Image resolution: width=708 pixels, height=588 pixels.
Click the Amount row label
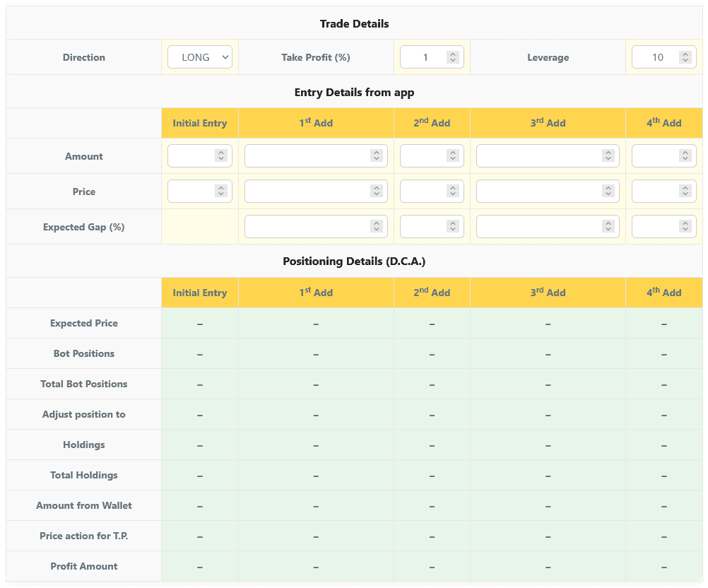tap(83, 156)
